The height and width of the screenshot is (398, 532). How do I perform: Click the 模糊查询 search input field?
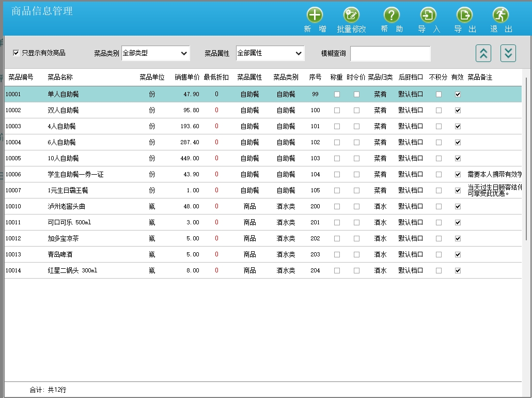point(390,54)
